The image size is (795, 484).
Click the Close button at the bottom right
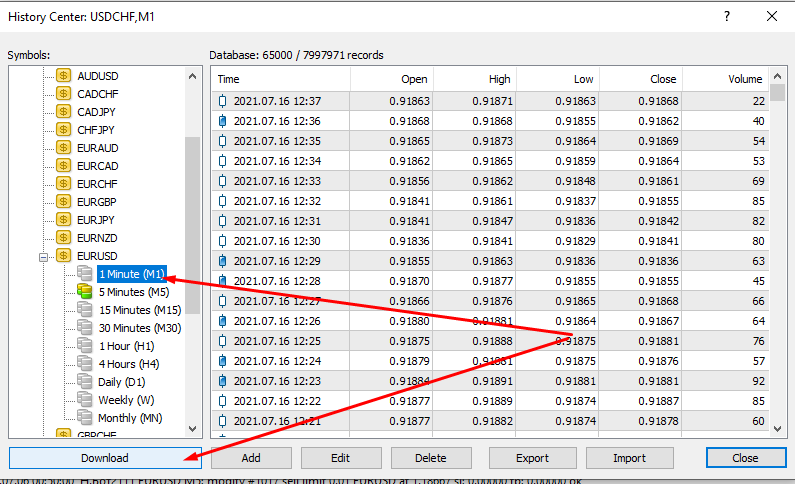point(745,458)
